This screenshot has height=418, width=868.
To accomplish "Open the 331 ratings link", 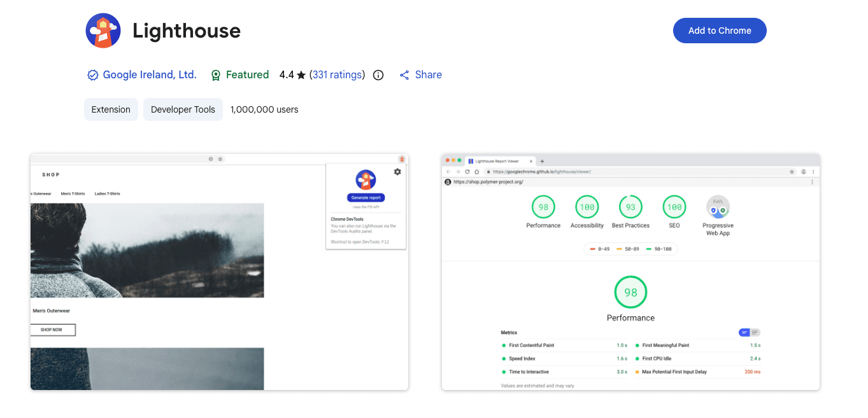I will pos(338,75).
